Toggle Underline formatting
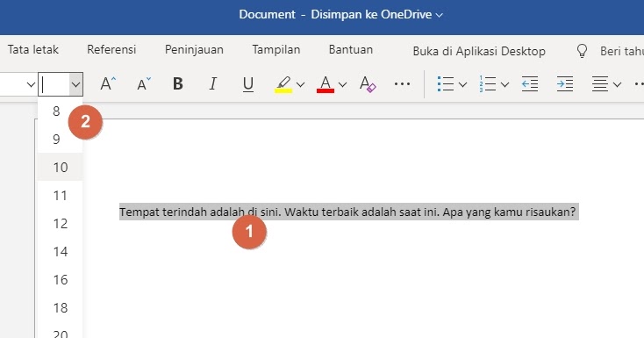The image size is (644, 338). 248,84
